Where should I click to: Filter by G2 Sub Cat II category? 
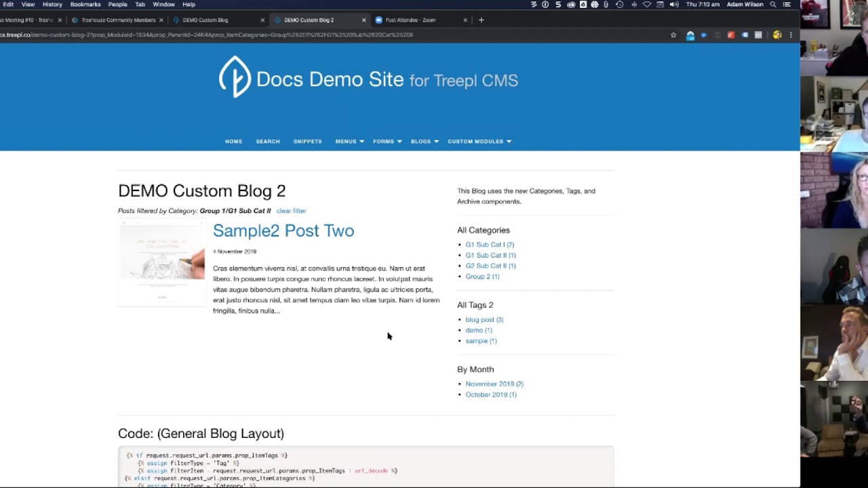point(490,266)
